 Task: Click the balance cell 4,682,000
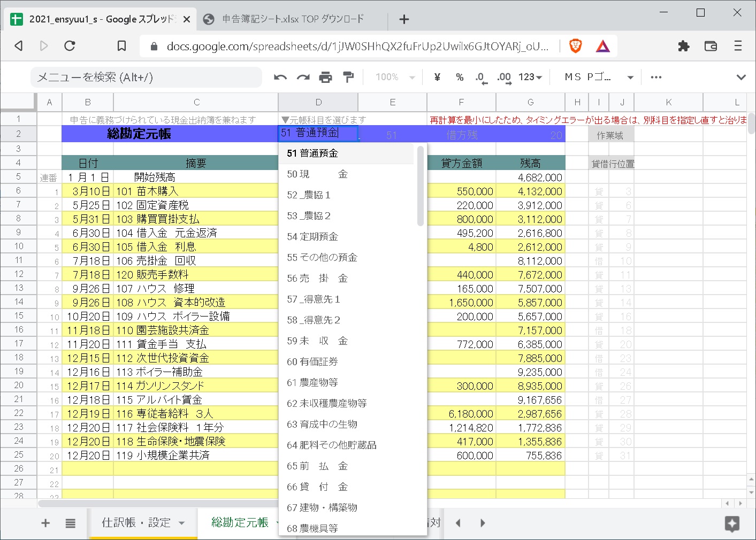[x=530, y=178]
